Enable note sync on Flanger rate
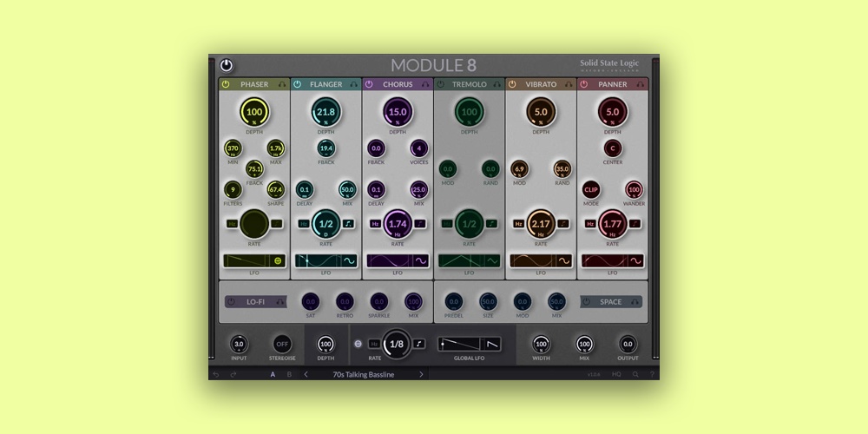 [x=348, y=224]
